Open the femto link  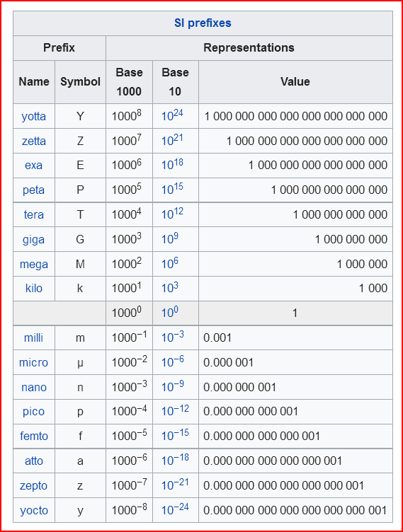33,436
